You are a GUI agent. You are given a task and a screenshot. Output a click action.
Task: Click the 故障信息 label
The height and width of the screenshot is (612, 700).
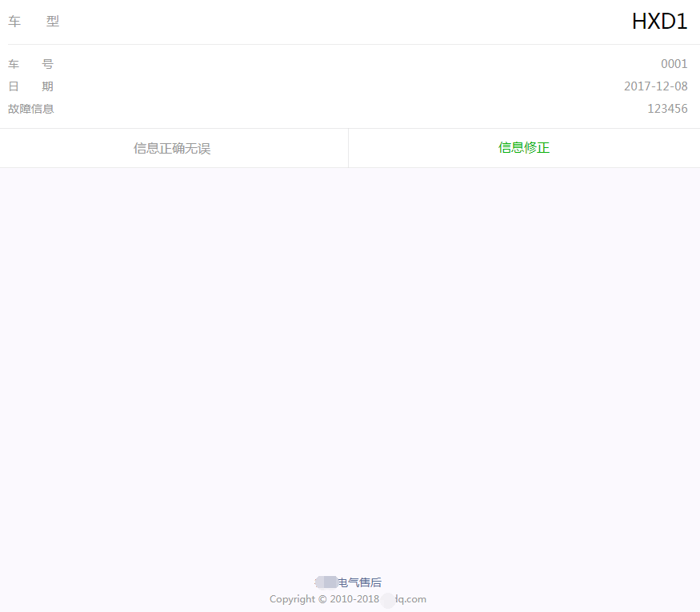[x=31, y=109]
